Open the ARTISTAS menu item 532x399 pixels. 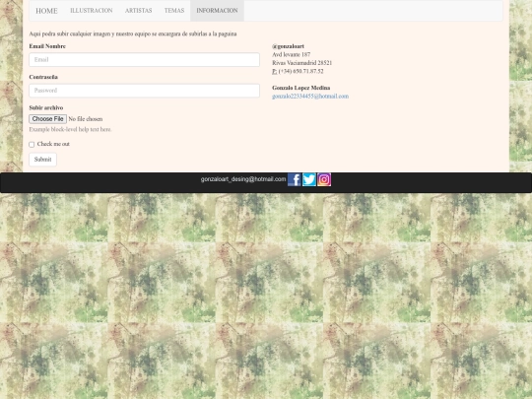[139, 11]
